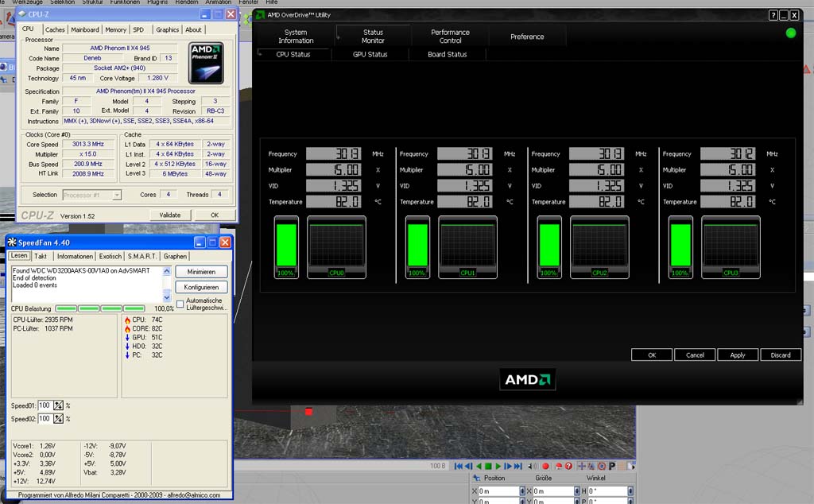This screenshot has height=504, width=814.
Task: Jump to animation start in timeline controls
Action: pyautogui.click(x=459, y=466)
